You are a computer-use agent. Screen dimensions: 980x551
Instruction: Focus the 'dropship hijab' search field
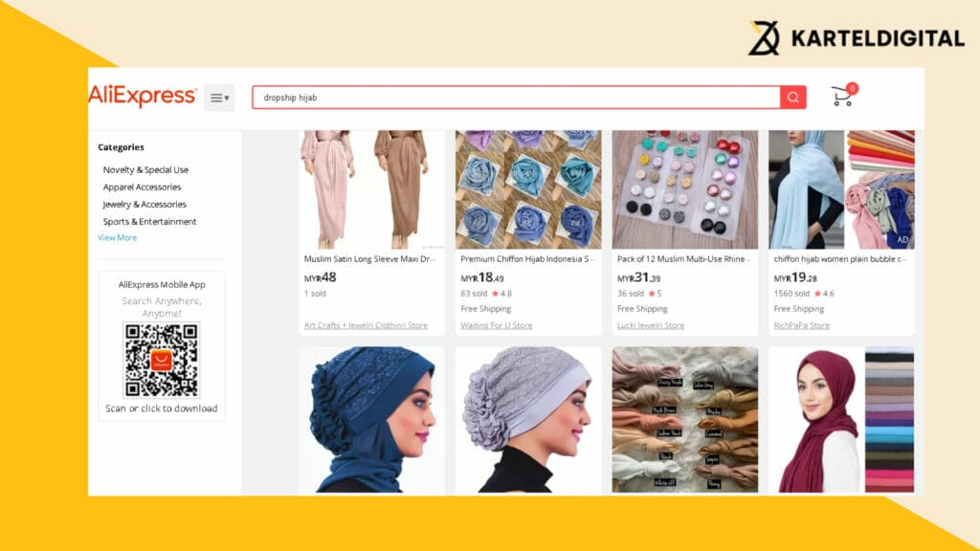pos(516,98)
